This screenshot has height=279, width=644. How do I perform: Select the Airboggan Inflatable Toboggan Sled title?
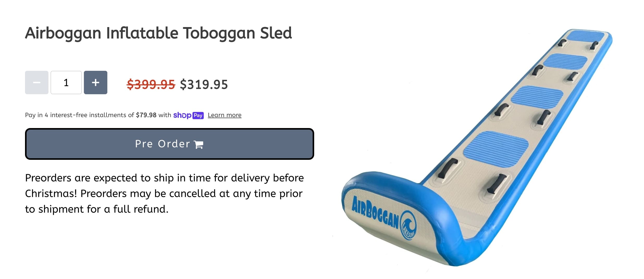coord(158,33)
